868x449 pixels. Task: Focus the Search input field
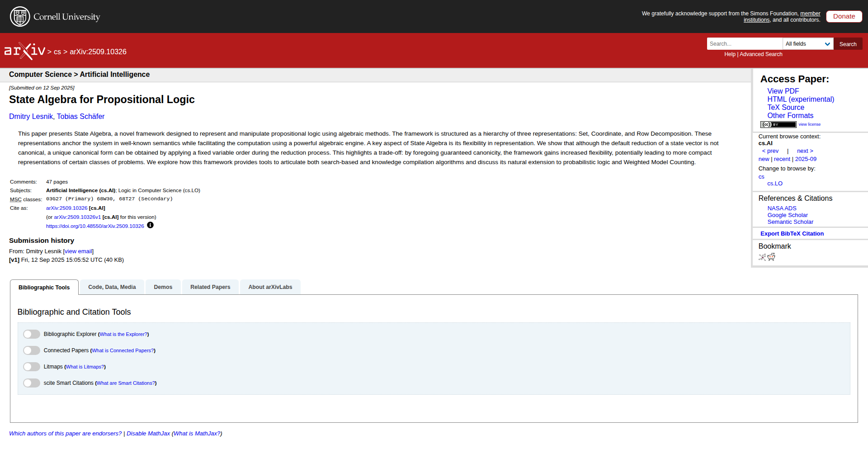745,44
